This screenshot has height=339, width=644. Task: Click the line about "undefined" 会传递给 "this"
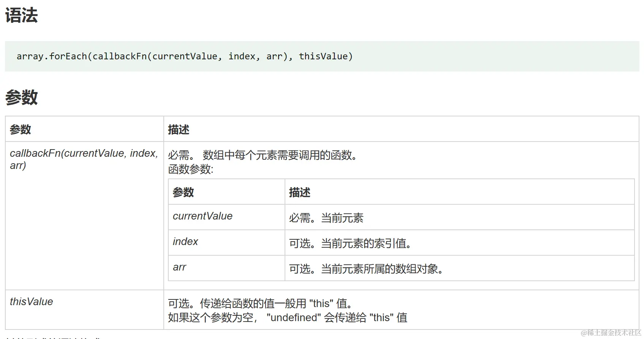point(287,318)
